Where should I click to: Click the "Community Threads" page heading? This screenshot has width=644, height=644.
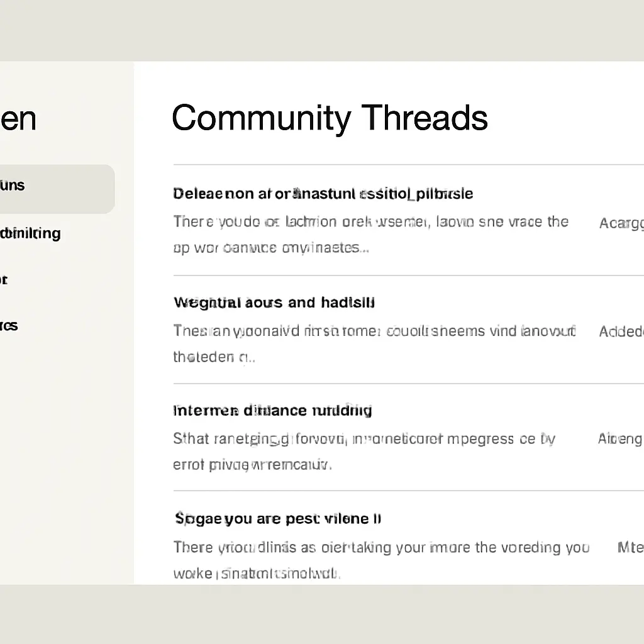pos(330,118)
